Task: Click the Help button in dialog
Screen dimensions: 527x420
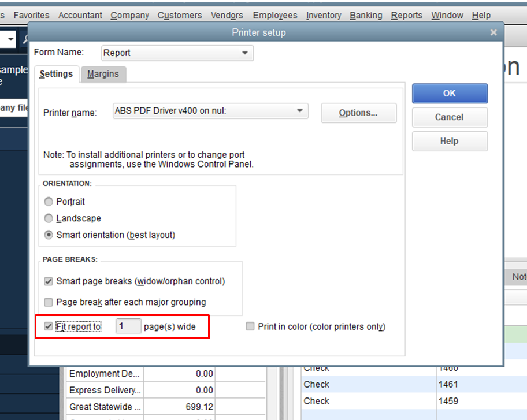Action: click(x=450, y=141)
